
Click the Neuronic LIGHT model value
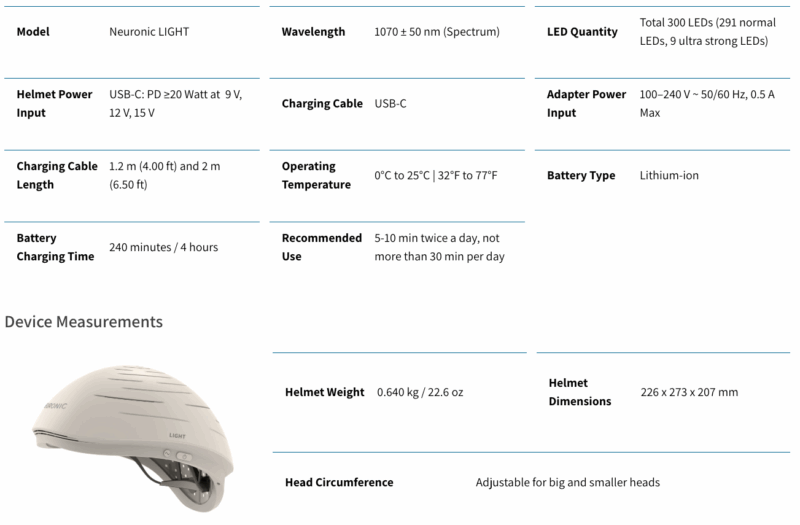coord(149,32)
